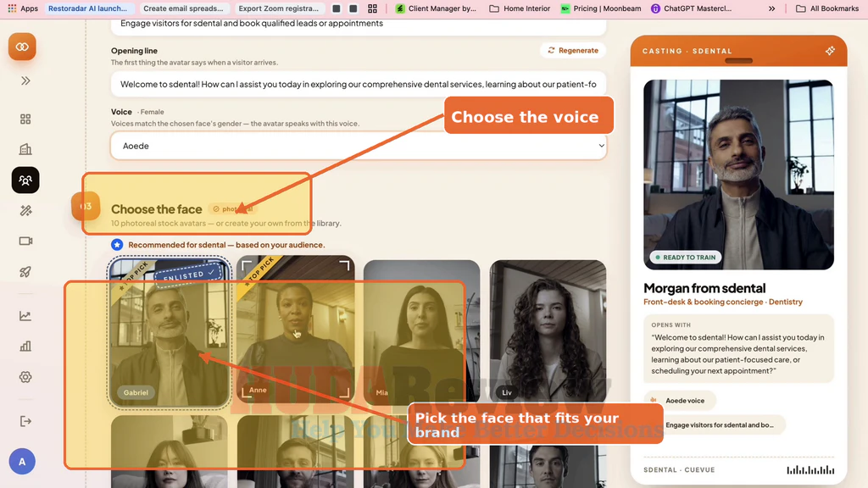Open the line chart analytics icon

[x=25, y=316]
